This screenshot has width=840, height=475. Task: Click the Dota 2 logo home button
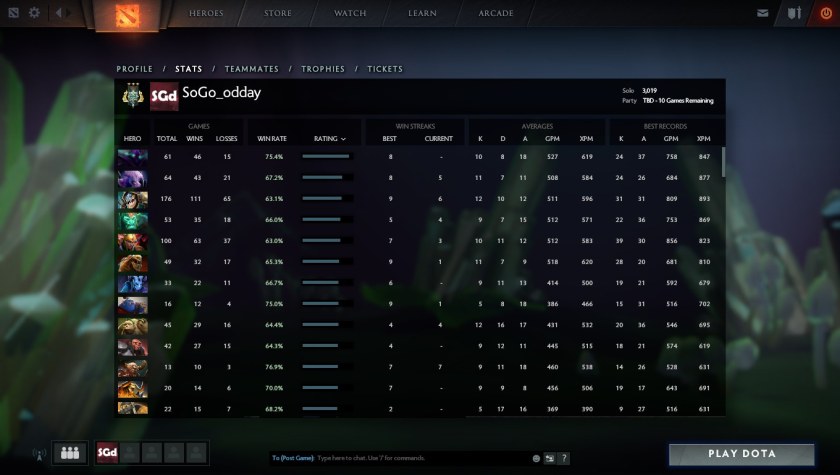click(x=128, y=14)
